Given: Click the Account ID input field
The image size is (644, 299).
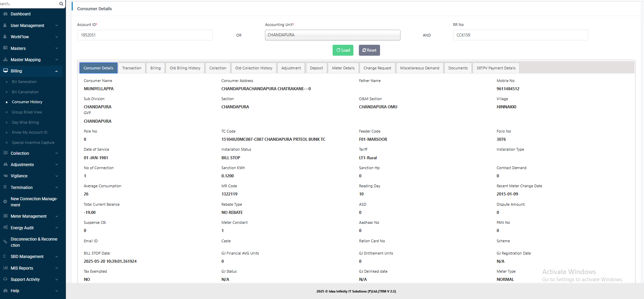Looking at the screenshot, I should [x=145, y=35].
